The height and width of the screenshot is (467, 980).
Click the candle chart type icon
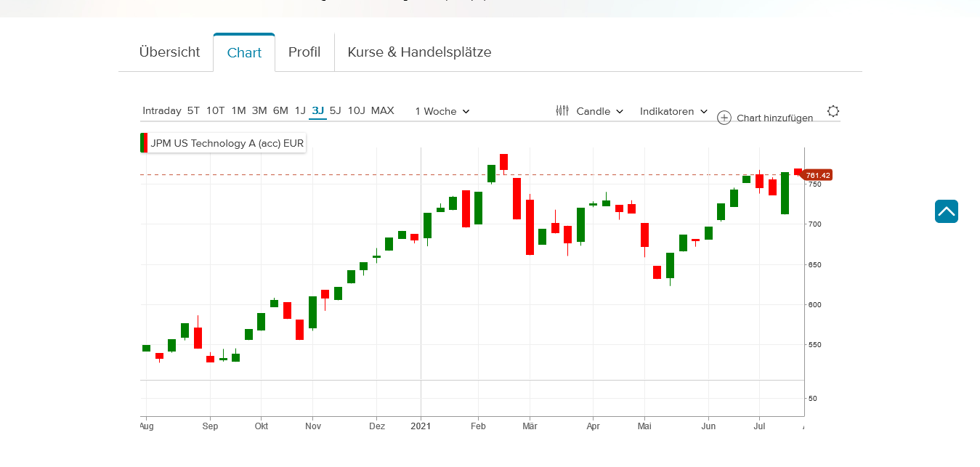[x=562, y=111]
